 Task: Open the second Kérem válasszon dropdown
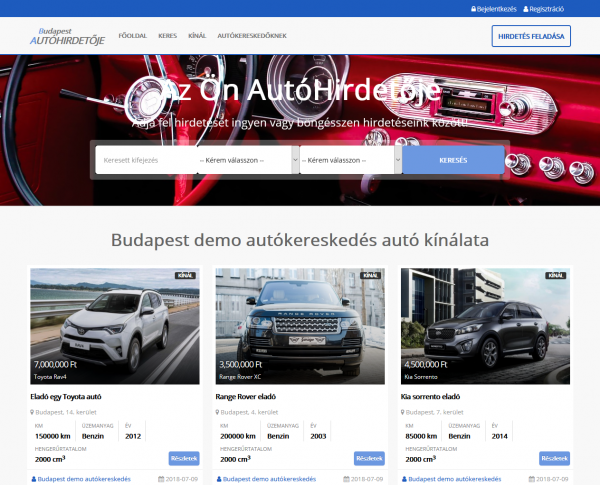click(x=351, y=160)
